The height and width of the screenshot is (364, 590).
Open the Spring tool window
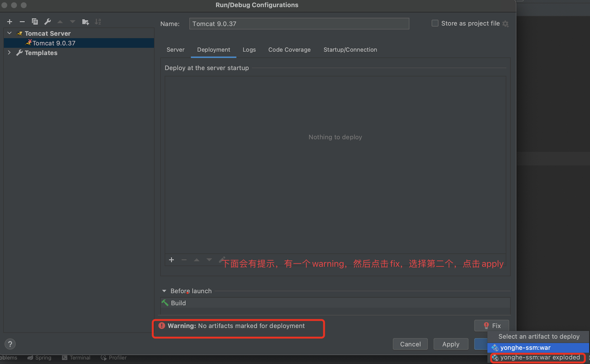tap(40, 358)
